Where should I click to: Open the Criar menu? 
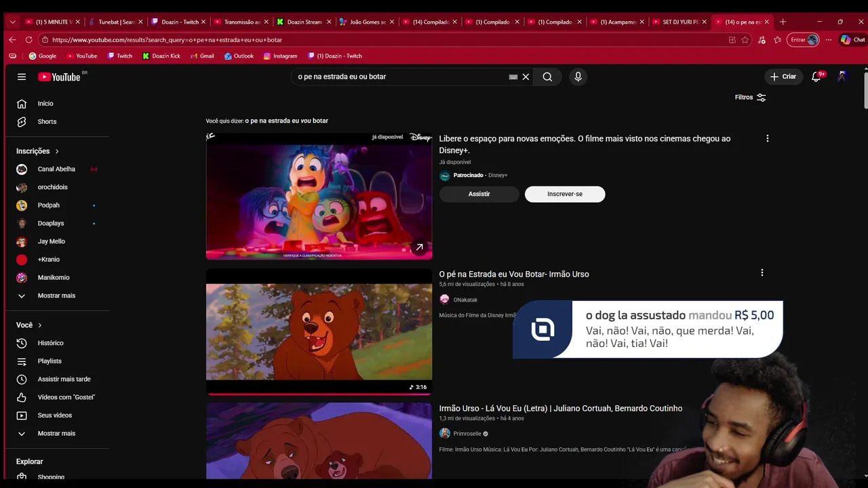[x=783, y=77]
